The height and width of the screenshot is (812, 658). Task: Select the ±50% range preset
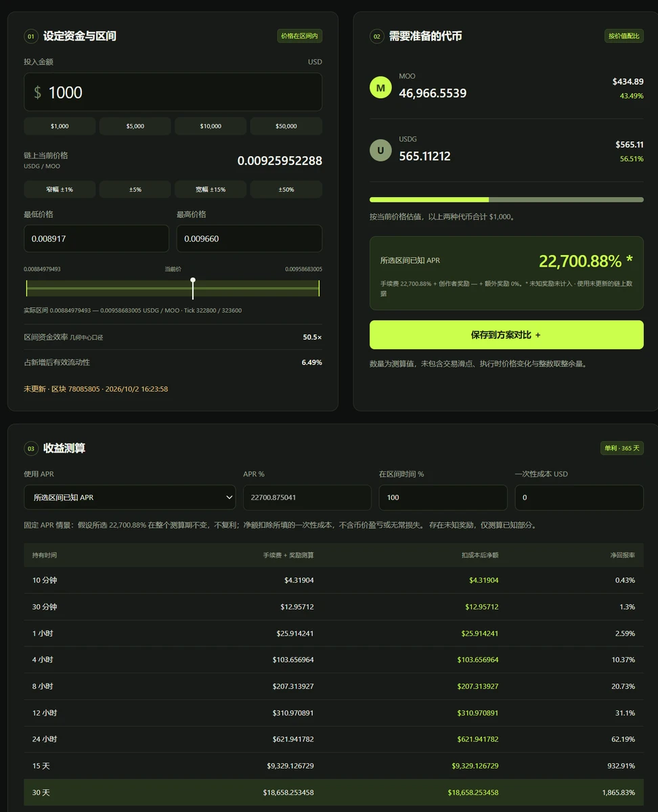click(x=286, y=189)
